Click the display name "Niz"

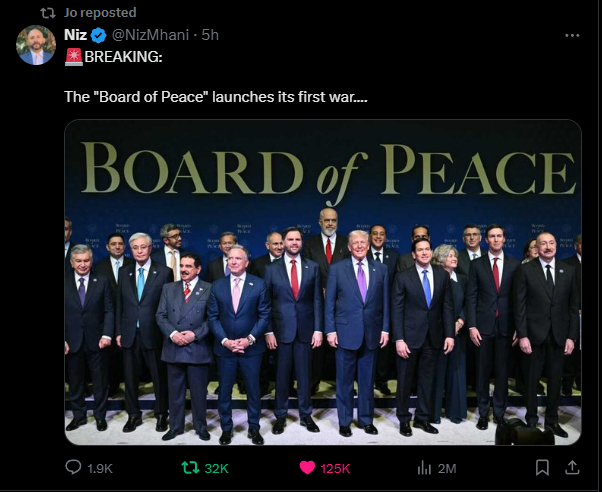[x=75, y=35]
